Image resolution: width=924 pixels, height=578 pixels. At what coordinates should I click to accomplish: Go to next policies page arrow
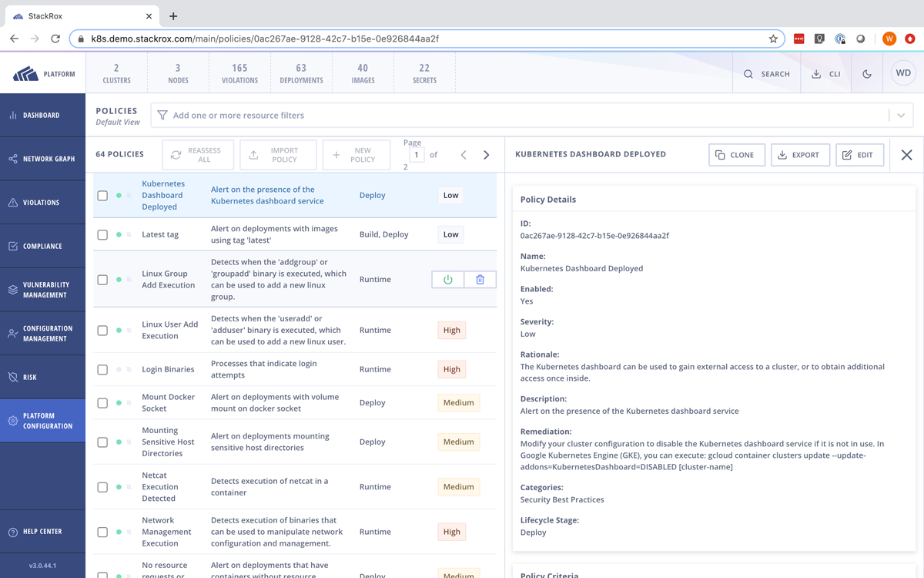coord(487,155)
